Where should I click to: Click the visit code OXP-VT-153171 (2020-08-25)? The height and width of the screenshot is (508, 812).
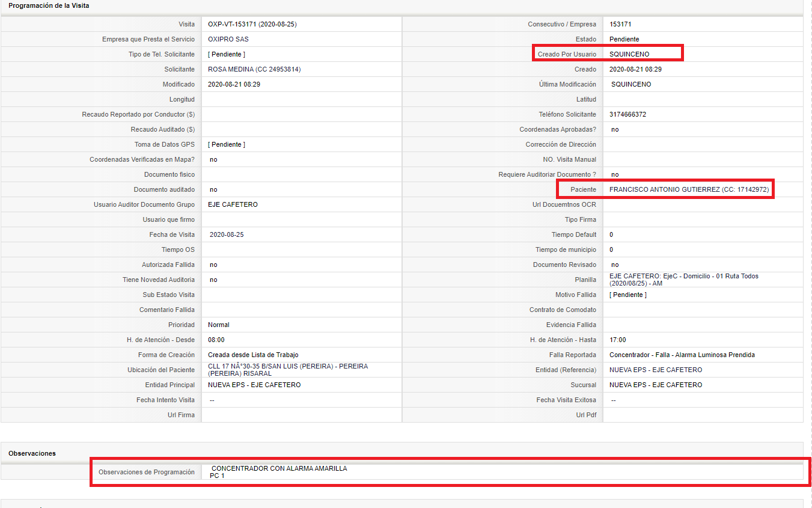point(252,24)
